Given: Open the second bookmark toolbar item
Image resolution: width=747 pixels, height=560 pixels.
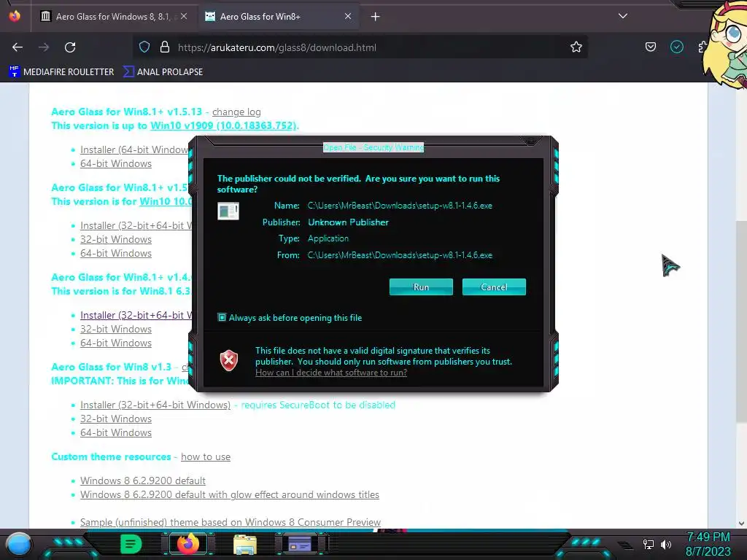Looking at the screenshot, I should pyautogui.click(x=163, y=72).
